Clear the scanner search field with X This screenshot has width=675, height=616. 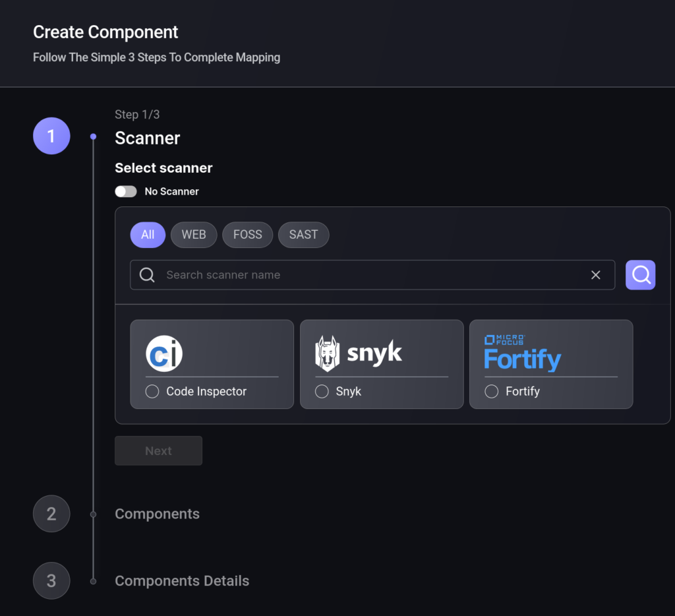pyautogui.click(x=595, y=275)
